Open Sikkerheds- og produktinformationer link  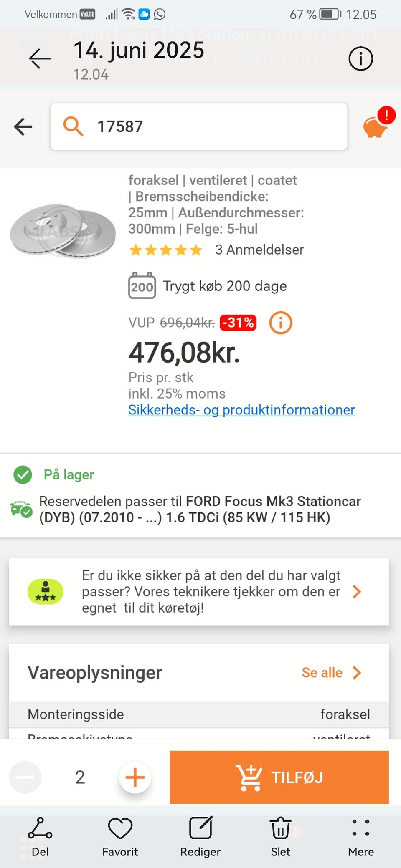(x=241, y=410)
